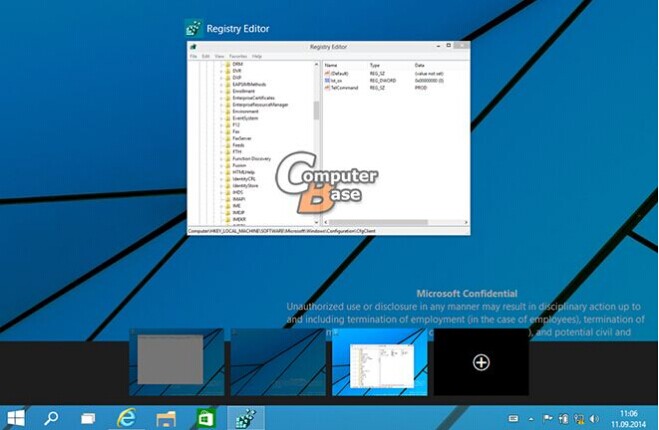
Task: Click the Registry Editor title bar icon
Action: 193,47
